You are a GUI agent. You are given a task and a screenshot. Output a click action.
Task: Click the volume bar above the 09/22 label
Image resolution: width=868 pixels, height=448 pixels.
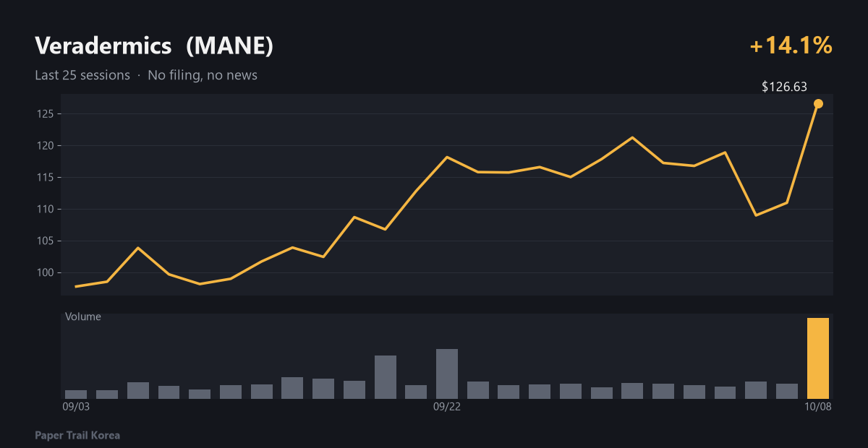[447, 374]
